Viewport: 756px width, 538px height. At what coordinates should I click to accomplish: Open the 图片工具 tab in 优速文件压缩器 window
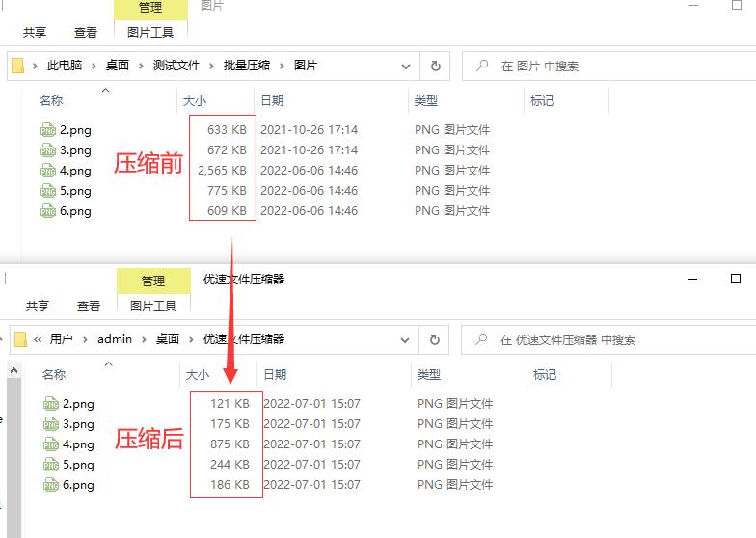click(x=153, y=307)
